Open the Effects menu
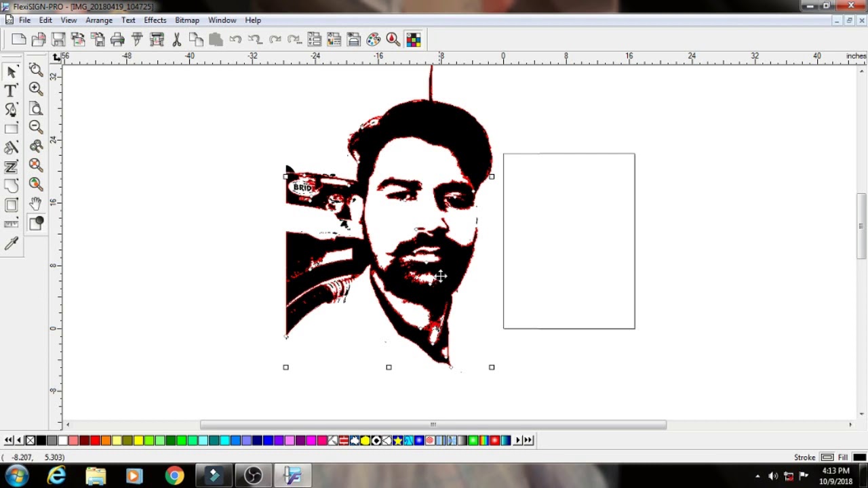868x488 pixels. [x=155, y=20]
